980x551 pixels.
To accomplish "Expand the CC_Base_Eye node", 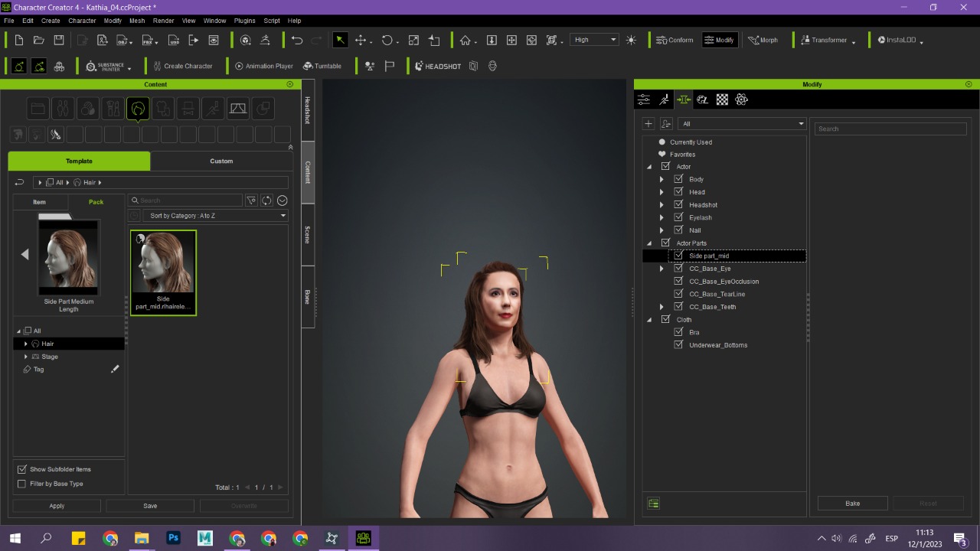I will 661,269.
